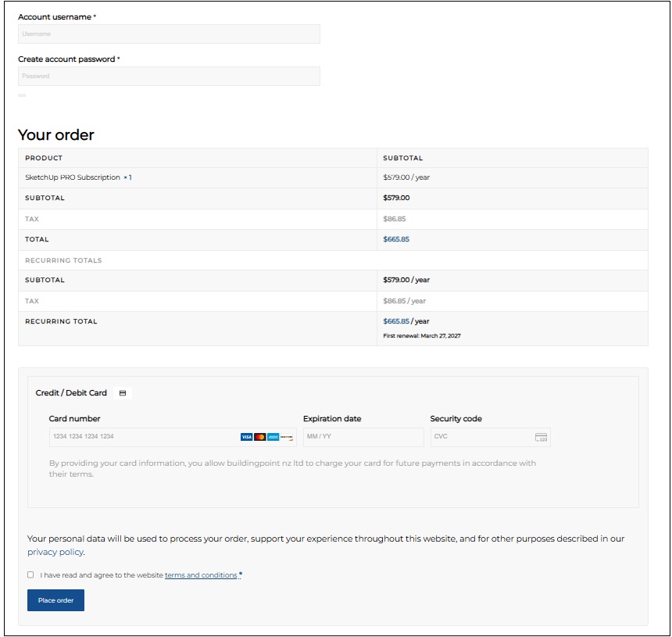672x637 pixels.
Task: Click the Account username input field
Action: point(169,34)
